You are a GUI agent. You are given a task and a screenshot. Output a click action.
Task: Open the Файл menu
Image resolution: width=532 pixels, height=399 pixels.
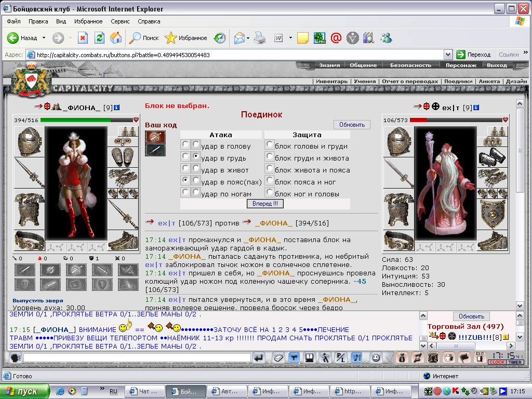pyautogui.click(x=14, y=21)
